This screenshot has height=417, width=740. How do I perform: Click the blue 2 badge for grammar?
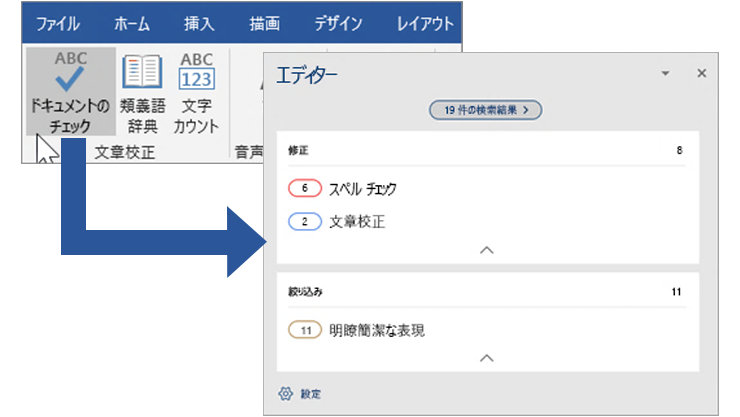coord(305,222)
